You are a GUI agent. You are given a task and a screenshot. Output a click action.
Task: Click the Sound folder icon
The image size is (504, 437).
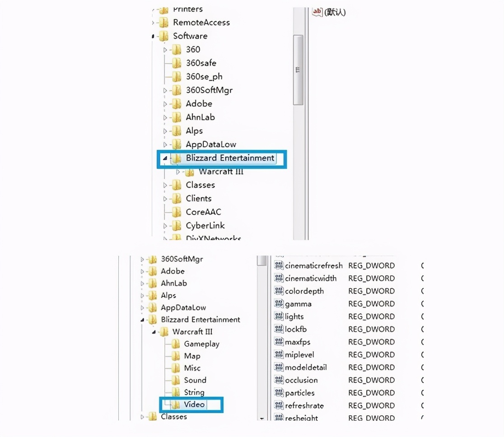(176, 381)
